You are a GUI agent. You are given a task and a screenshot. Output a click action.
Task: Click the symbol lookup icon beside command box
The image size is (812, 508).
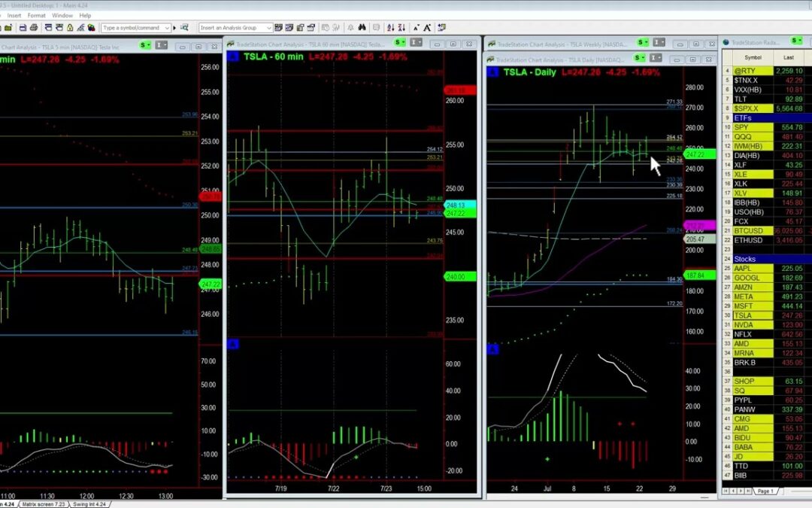[183, 28]
